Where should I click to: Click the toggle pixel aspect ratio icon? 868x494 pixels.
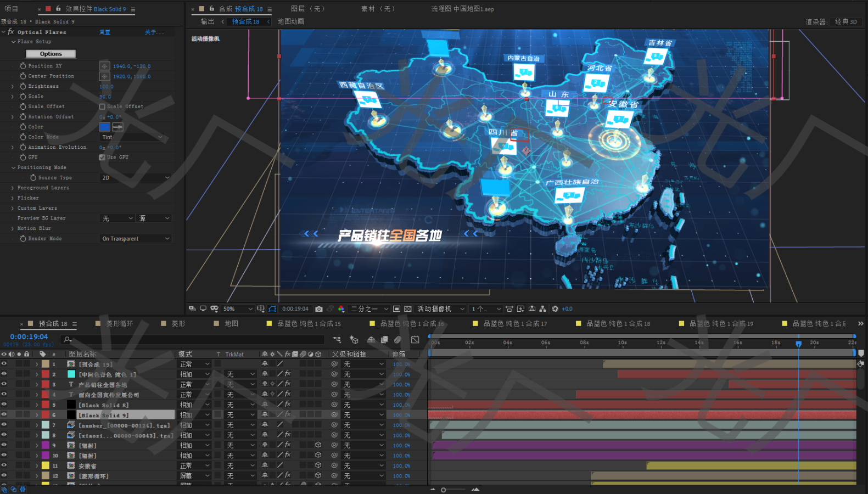point(509,309)
